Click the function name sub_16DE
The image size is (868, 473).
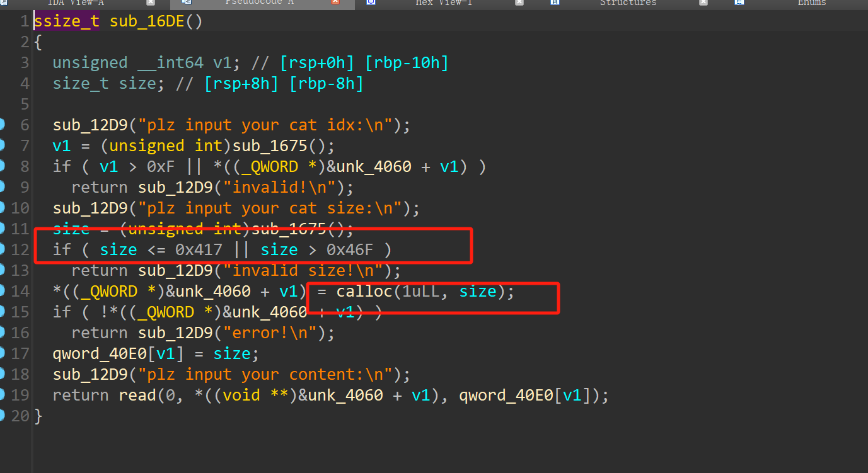tap(147, 21)
